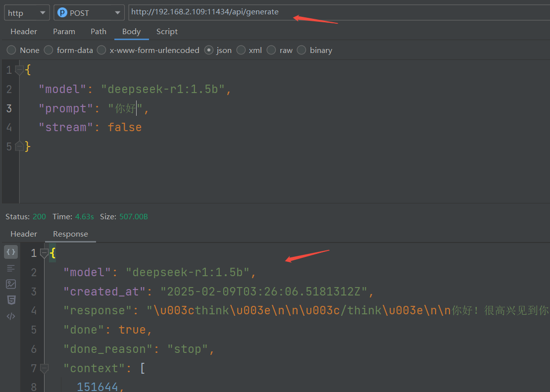Choose xml body type

point(241,50)
